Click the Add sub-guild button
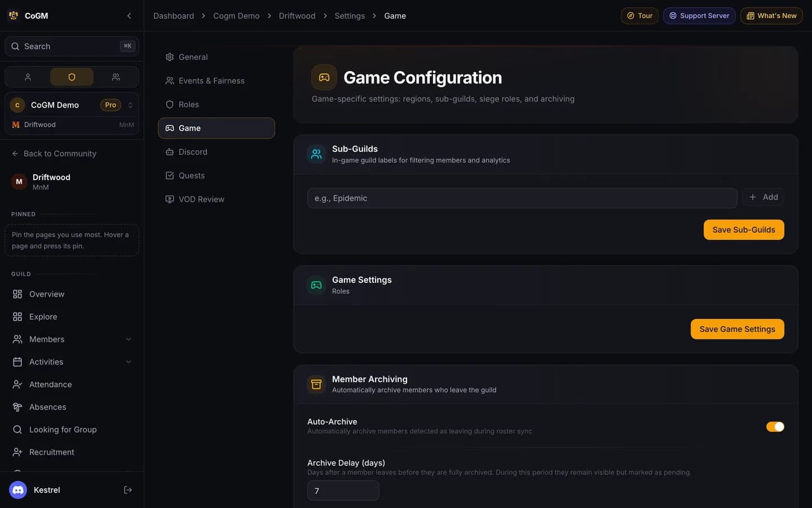The image size is (812, 508). (763, 197)
